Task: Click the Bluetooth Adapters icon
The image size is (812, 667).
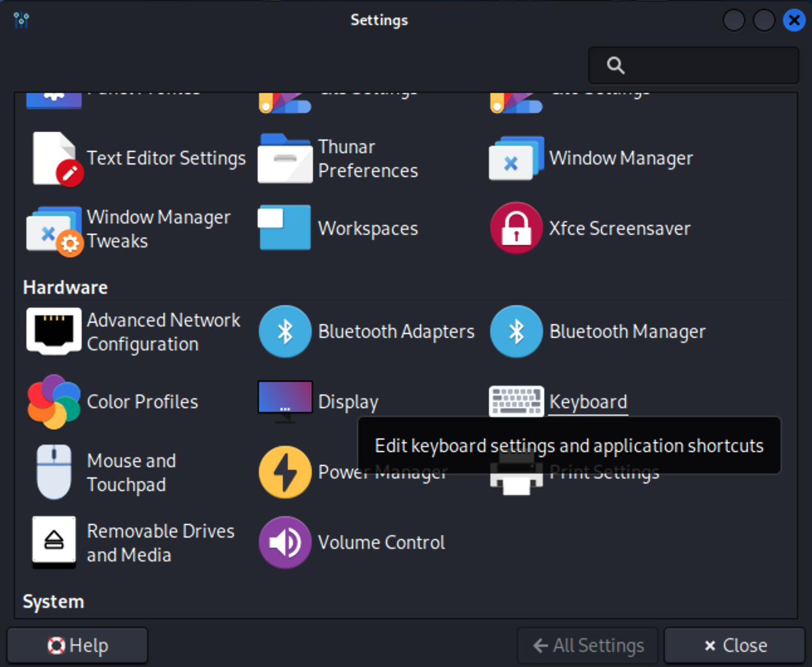Action: 285,332
